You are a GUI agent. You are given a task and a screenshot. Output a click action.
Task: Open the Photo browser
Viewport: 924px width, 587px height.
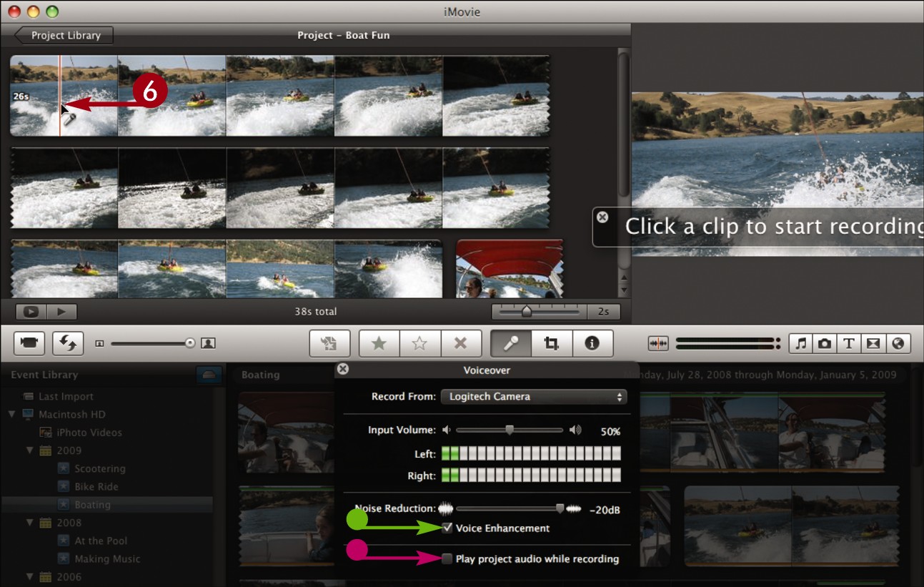825,343
